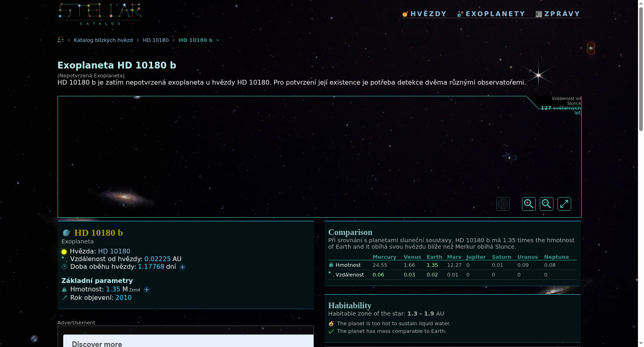This screenshot has width=644, height=347.
Task: Click the 127 světelných let distance label
Action: pos(561,110)
